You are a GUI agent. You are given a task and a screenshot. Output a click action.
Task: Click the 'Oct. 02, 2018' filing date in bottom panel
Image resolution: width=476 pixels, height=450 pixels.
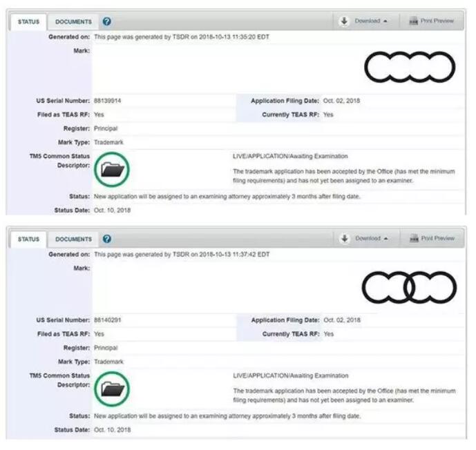point(342,320)
